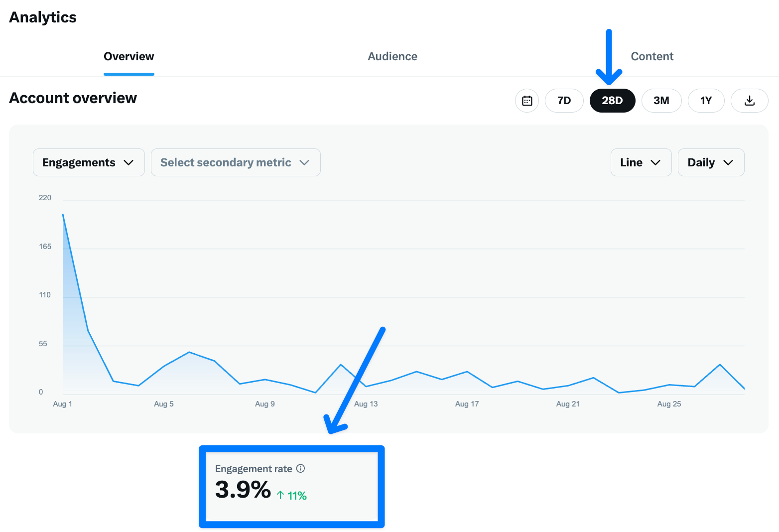Screen dimensions: 779x532
Task: Switch to the Content tab
Action: pyautogui.click(x=652, y=56)
